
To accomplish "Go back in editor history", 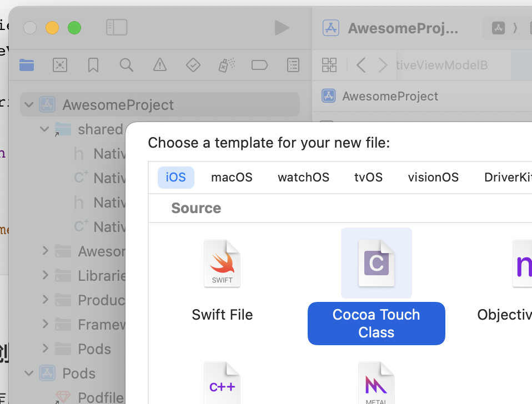I will coord(361,65).
